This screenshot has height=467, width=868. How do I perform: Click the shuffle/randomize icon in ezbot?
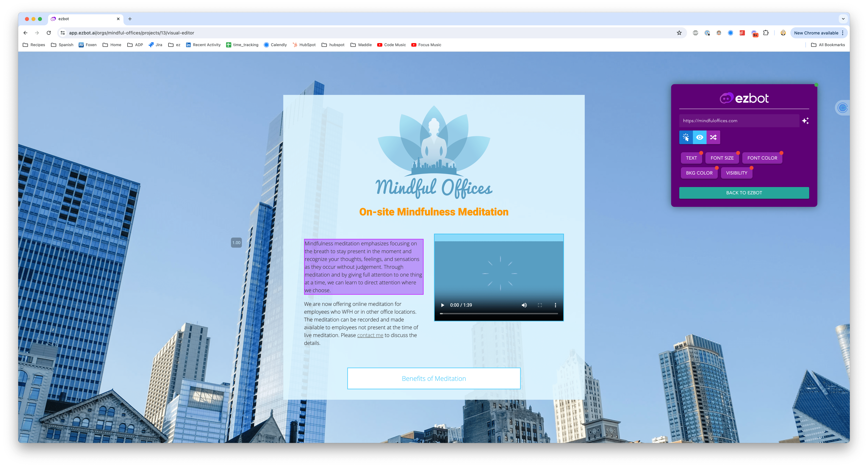coord(713,137)
